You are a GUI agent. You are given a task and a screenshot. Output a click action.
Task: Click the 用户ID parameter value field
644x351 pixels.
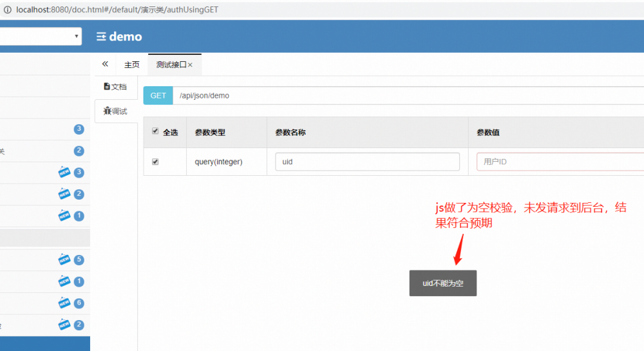coord(560,162)
